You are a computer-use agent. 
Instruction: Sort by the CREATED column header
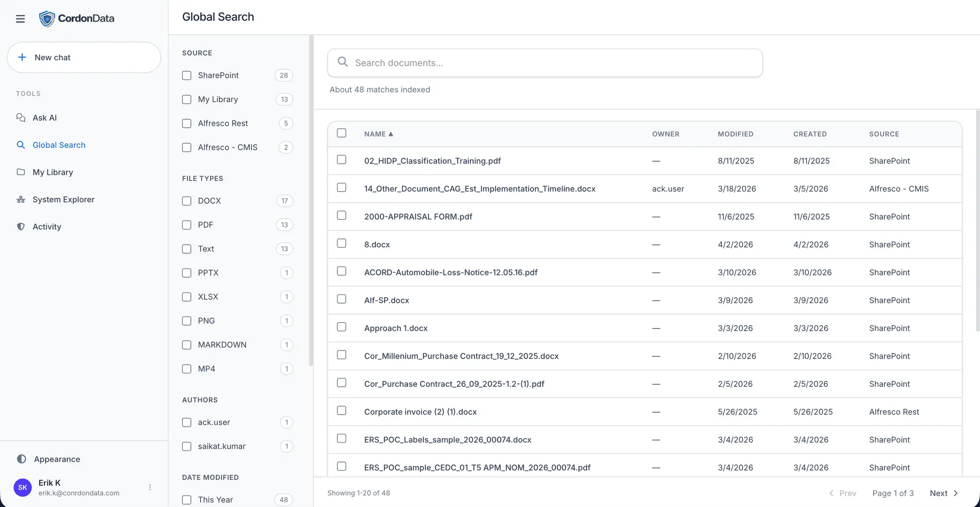point(810,134)
